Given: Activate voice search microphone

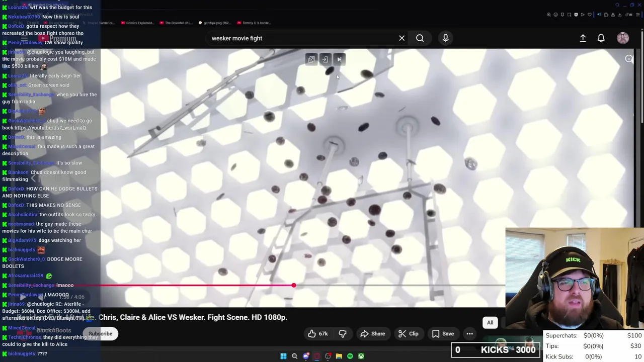Looking at the screenshot, I should click(445, 38).
